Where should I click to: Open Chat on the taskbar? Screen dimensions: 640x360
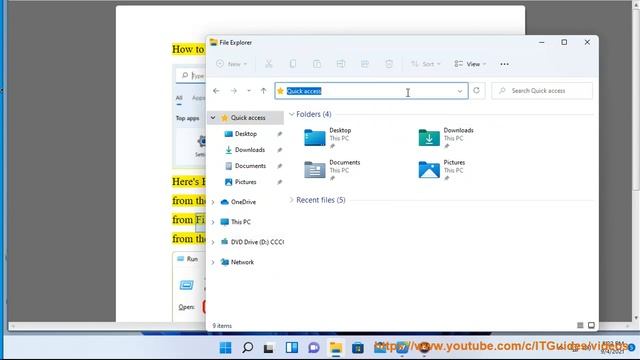pyautogui.click(x=313, y=348)
